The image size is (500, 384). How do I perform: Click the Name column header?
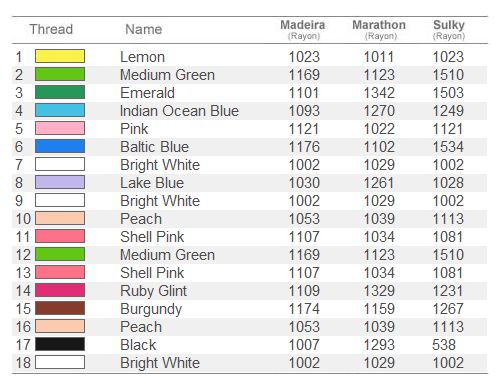pos(144,29)
